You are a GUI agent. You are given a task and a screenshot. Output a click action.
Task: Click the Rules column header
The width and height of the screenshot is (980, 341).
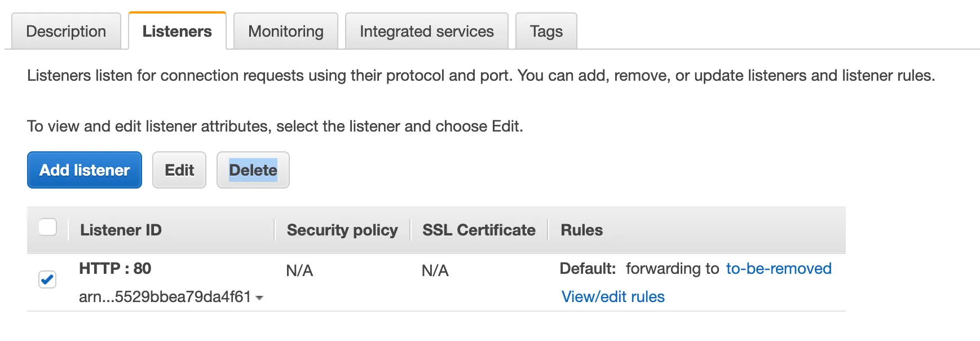(x=581, y=230)
